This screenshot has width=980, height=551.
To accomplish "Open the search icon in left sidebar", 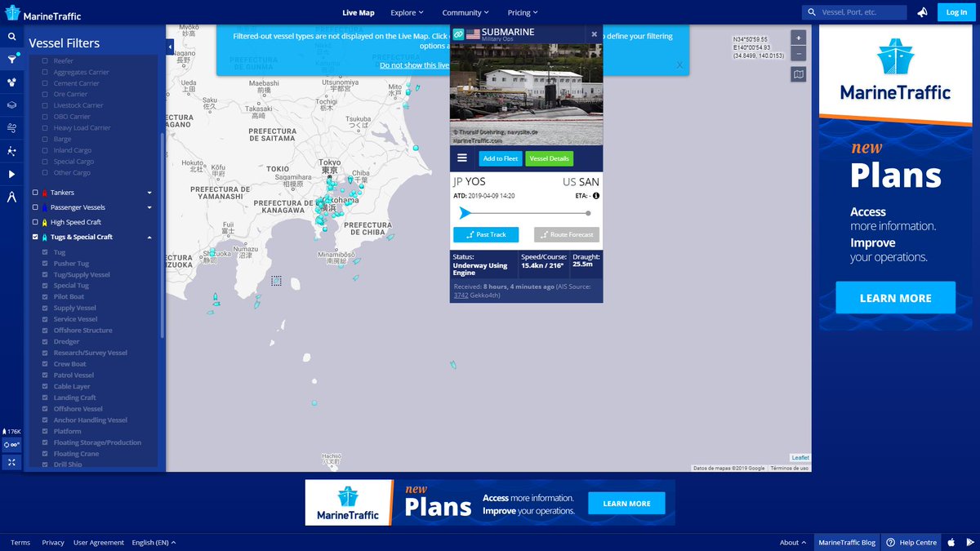I will [11, 37].
